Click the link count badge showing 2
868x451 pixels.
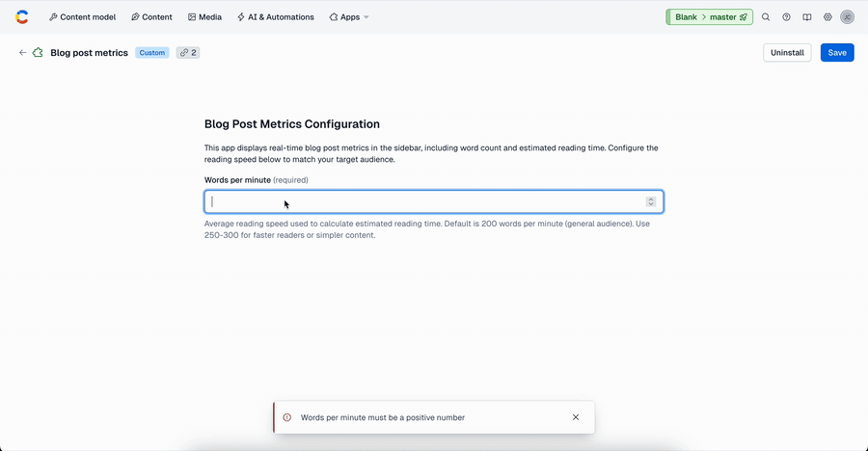[187, 53]
